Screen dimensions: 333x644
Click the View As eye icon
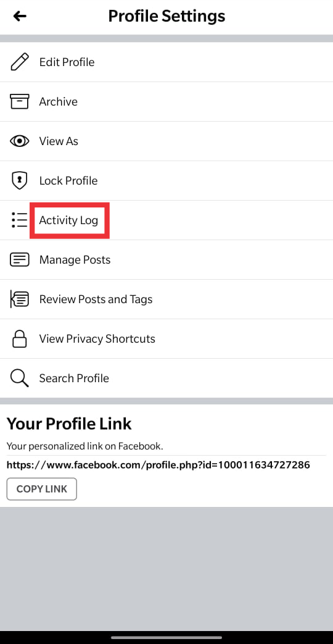19,141
